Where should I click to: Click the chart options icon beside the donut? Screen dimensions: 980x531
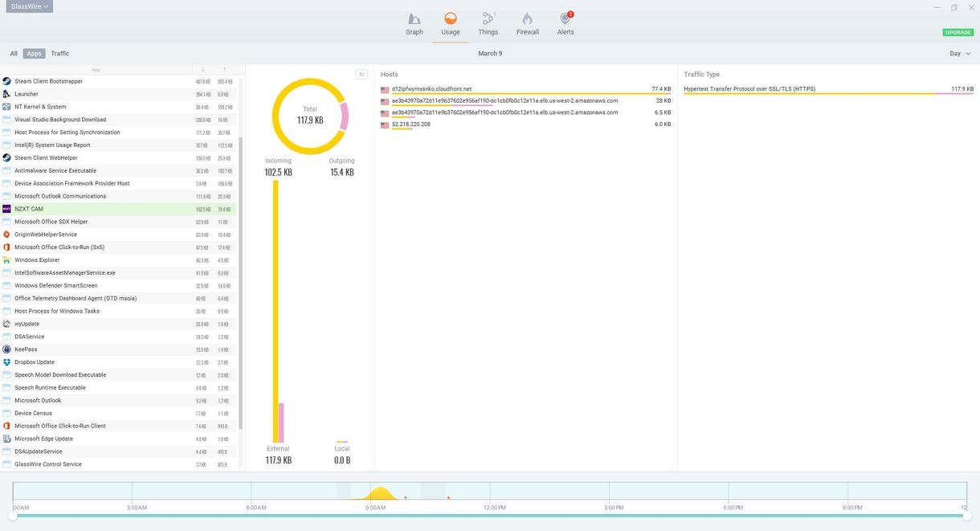point(361,74)
